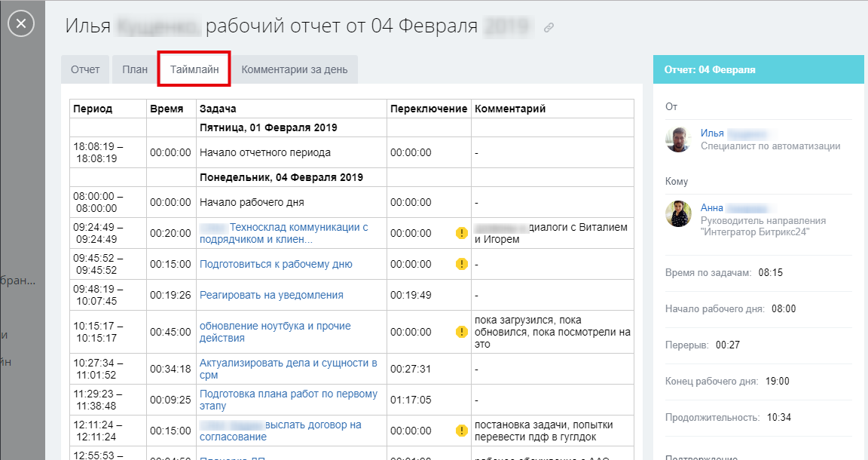Click warning icon on обновление ноутбука row
868x460 pixels.
(x=462, y=332)
